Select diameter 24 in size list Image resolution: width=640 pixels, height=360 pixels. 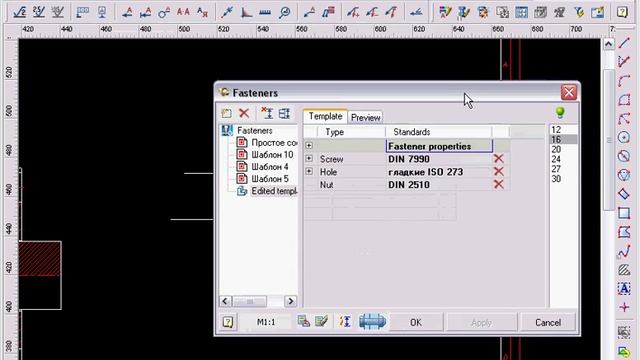pos(563,159)
